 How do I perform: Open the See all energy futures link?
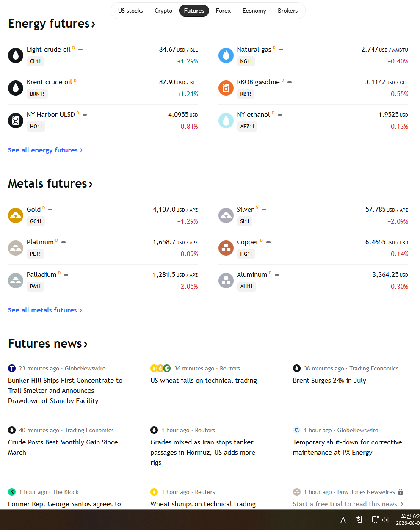(x=45, y=150)
